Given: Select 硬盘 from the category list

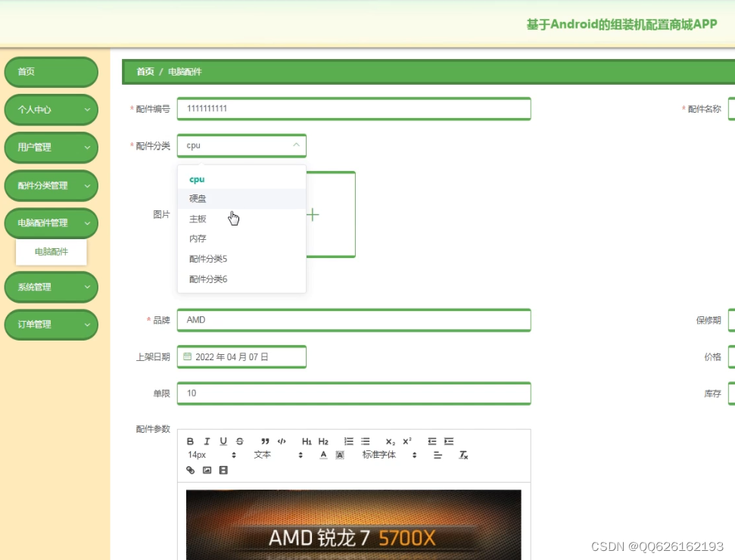Looking at the screenshot, I should pos(197,198).
